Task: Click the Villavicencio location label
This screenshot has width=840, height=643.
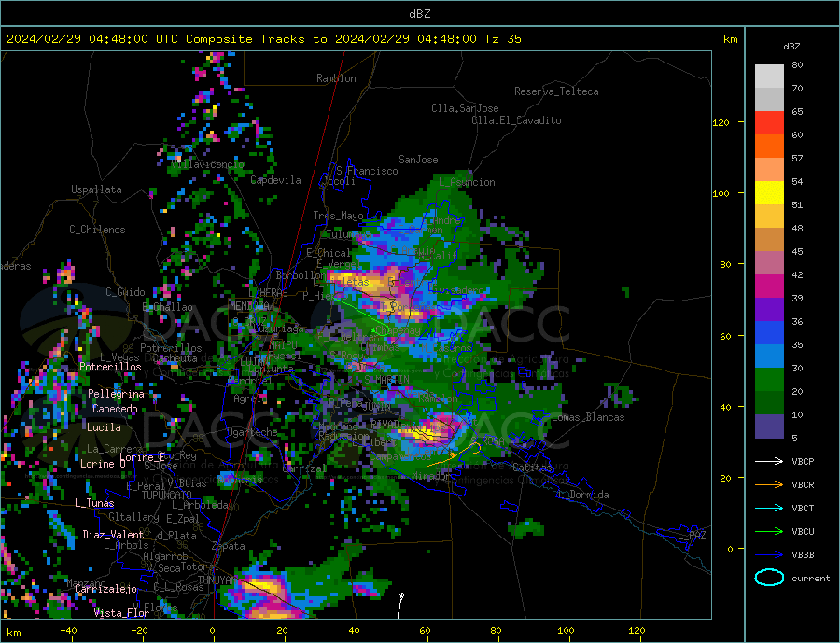Action: tap(208, 164)
